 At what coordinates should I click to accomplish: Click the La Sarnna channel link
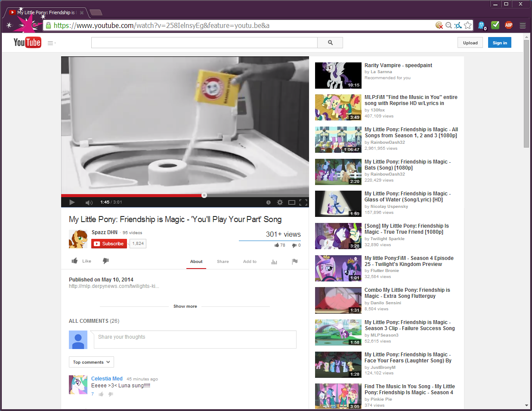click(381, 72)
